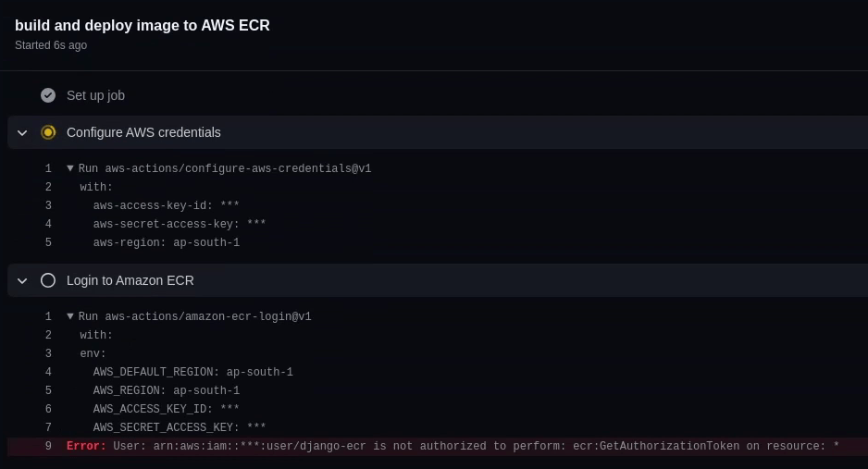
Task: Click the red Error log line
Action: click(438, 446)
